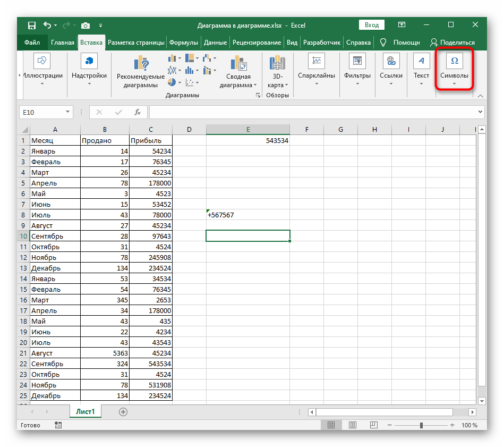The image size is (504, 447).
Task: Insert a combo chart
Action: [207, 70]
